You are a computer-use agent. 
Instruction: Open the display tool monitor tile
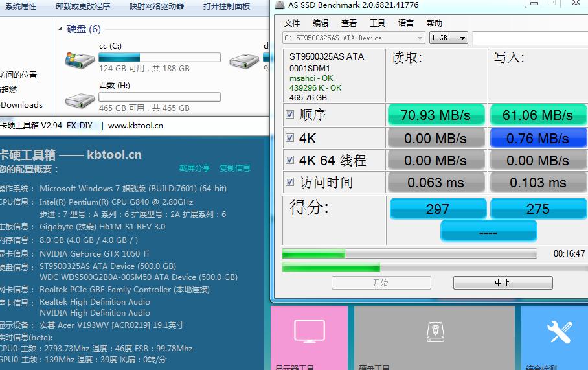click(309, 338)
